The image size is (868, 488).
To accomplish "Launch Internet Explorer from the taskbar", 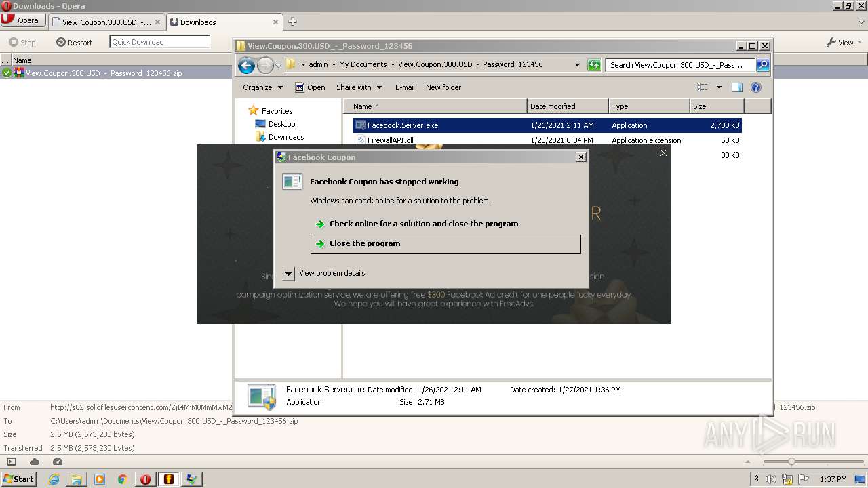I will [54, 479].
